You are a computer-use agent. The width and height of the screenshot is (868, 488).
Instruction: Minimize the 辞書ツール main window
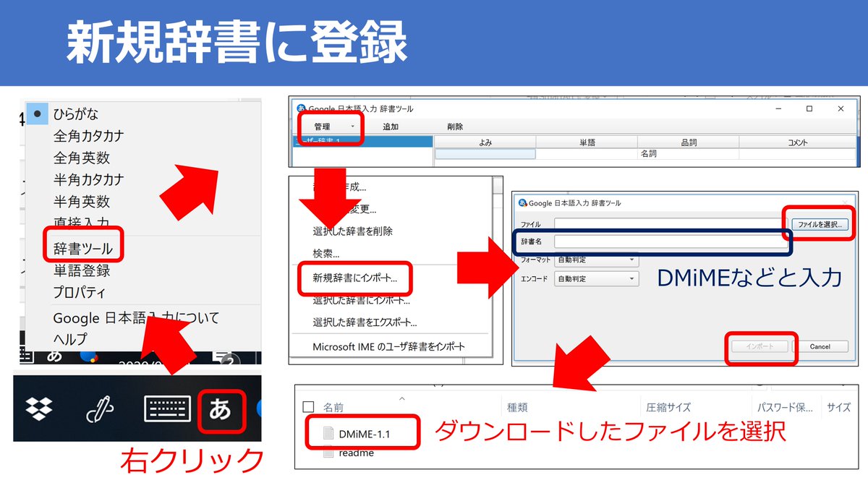click(x=779, y=108)
